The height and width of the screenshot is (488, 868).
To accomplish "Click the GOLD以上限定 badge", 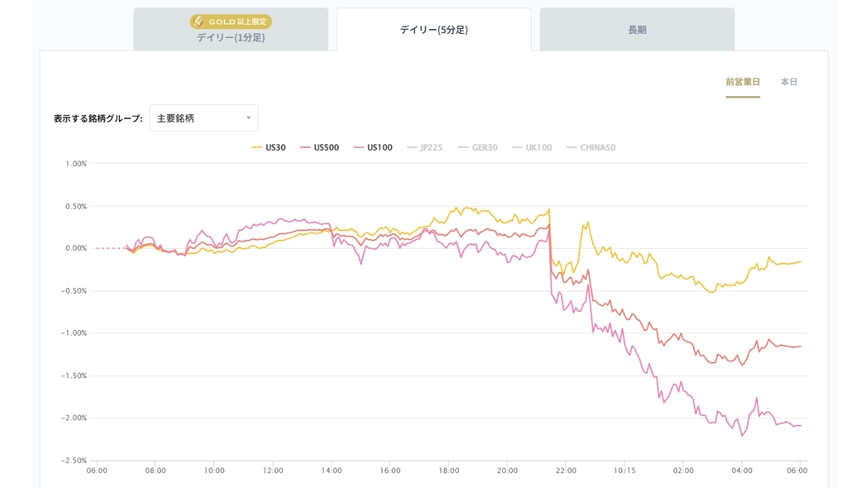I will pos(231,22).
